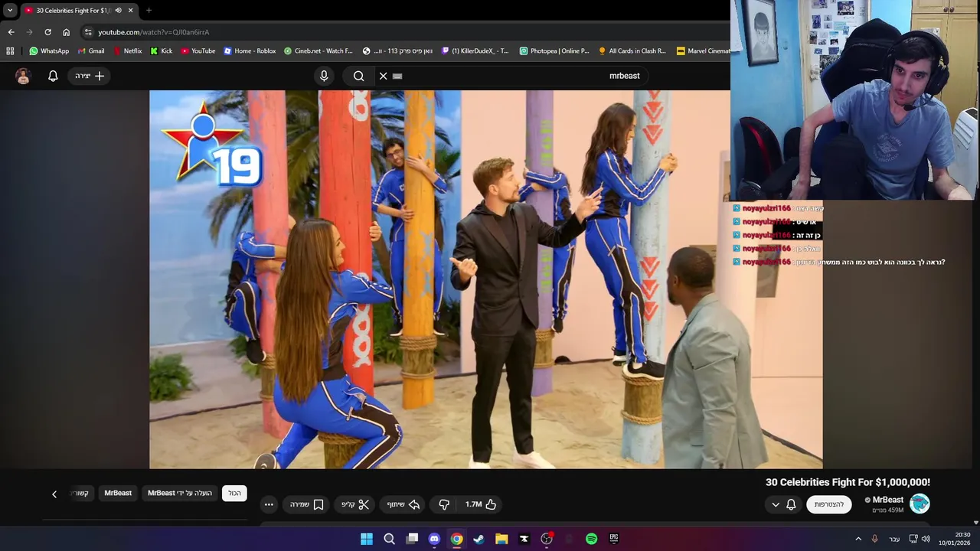This screenshot has height=551, width=980.
Task: Open the YouTube account avatar menu
Action: pos(23,76)
